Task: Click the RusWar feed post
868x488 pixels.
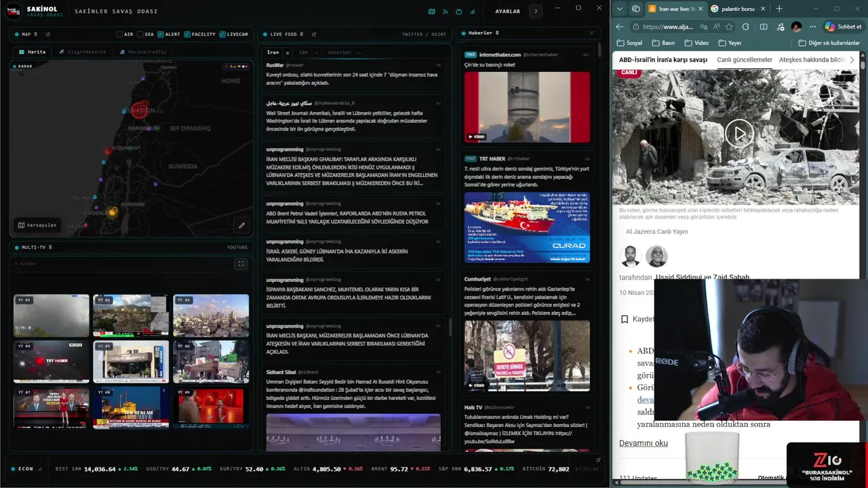Action: (x=353, y=74)
